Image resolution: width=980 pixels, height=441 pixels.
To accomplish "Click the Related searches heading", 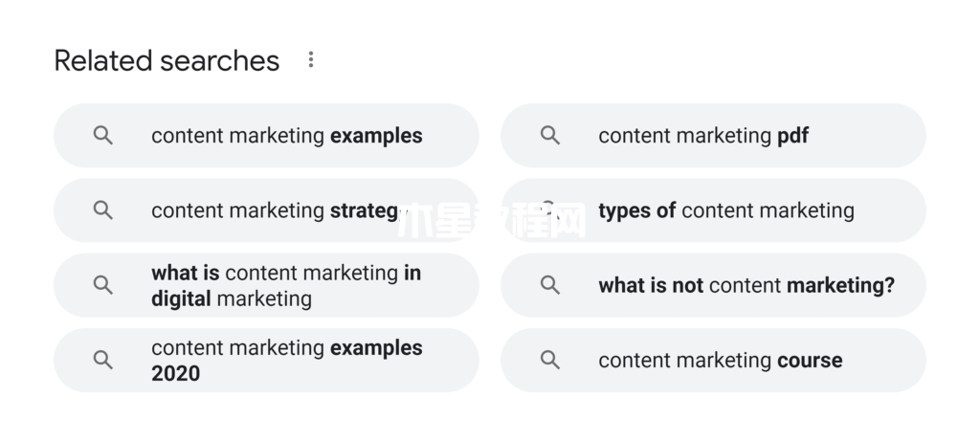I will [167, 61].
